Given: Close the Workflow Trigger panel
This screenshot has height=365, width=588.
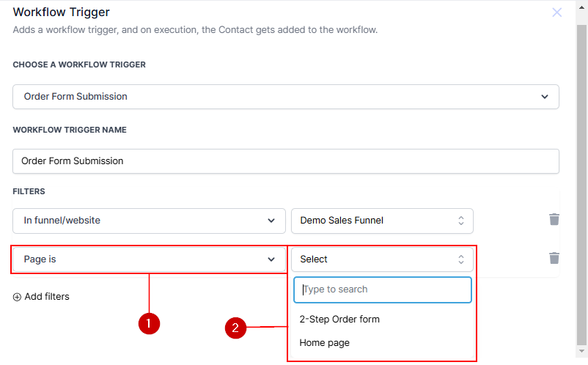Looking at the screenshot, I should (557, 12).
